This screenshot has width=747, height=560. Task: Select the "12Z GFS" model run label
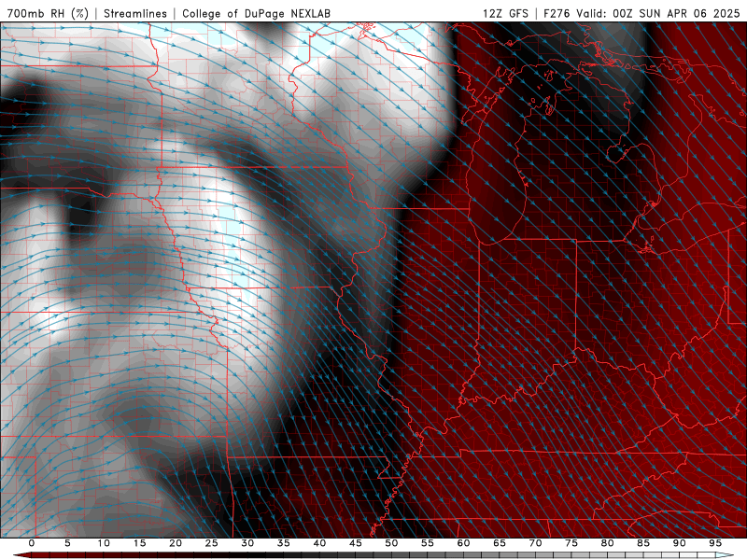505,13
